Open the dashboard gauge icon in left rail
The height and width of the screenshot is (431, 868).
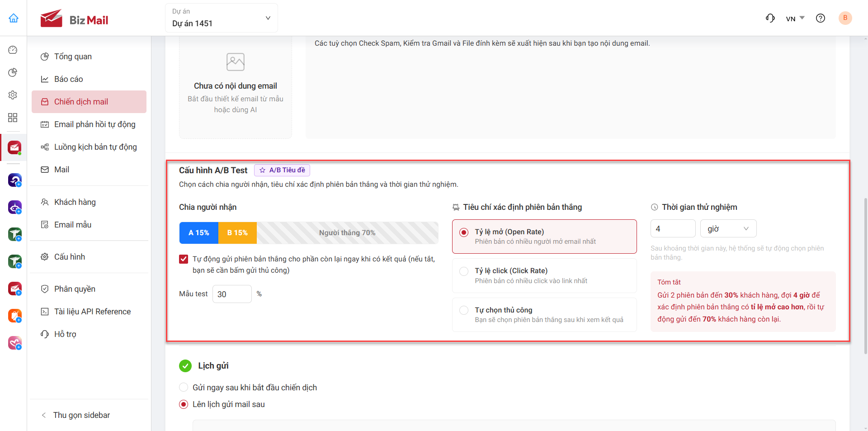tap(13, 50)
